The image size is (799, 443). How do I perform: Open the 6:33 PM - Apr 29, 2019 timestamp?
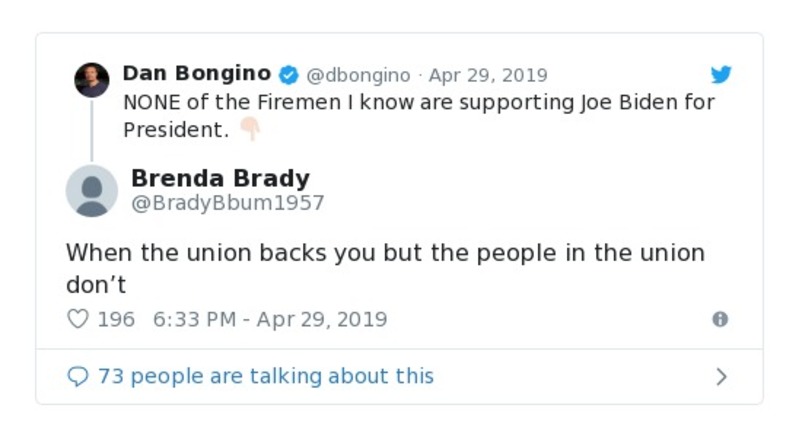(x=270, y=320)
